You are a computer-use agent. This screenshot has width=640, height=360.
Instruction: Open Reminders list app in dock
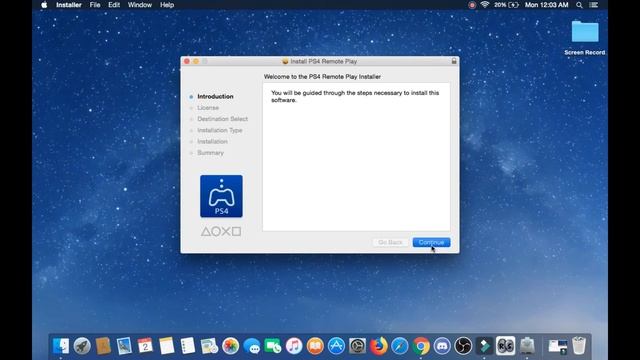pos(188,346)
